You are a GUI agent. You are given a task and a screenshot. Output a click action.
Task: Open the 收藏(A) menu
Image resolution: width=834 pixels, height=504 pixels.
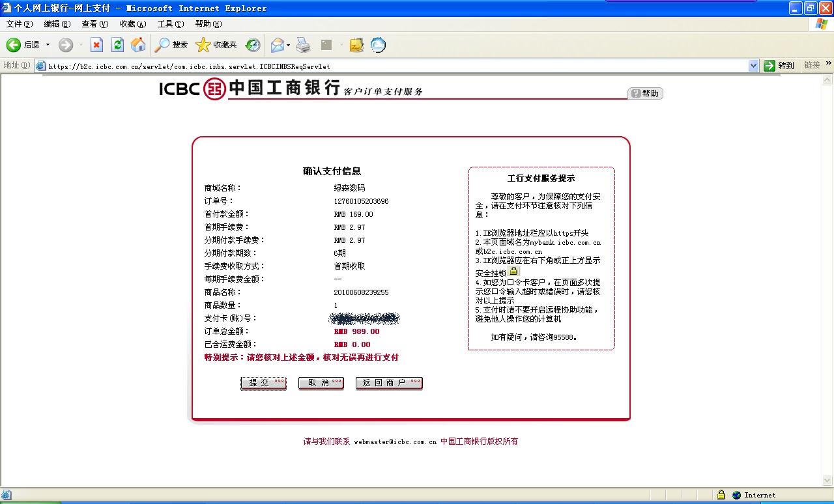click(133, 24)
